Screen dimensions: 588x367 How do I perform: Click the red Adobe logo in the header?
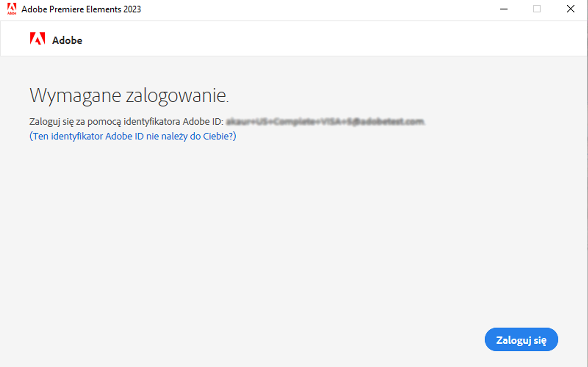coord(37,39)
